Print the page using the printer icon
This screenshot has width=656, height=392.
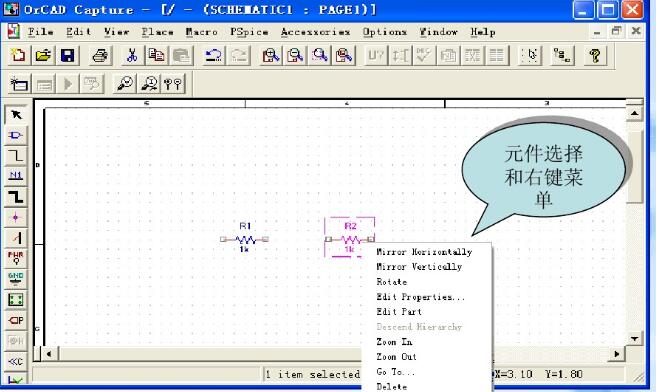coord(100,55)
